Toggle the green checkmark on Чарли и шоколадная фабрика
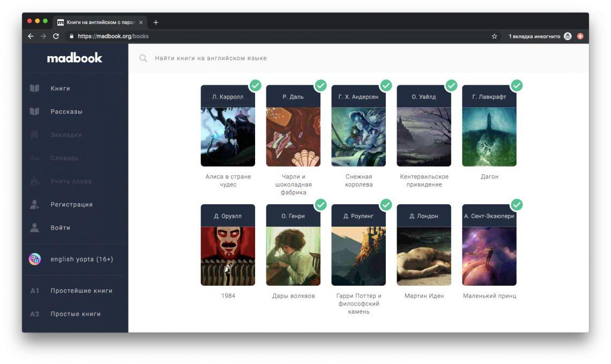611x364 pixels. pyautogui.click(x=321, y=85)
